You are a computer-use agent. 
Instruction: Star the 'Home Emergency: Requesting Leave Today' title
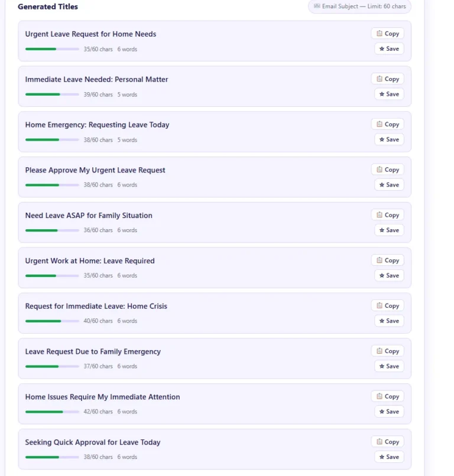point(382,140)
